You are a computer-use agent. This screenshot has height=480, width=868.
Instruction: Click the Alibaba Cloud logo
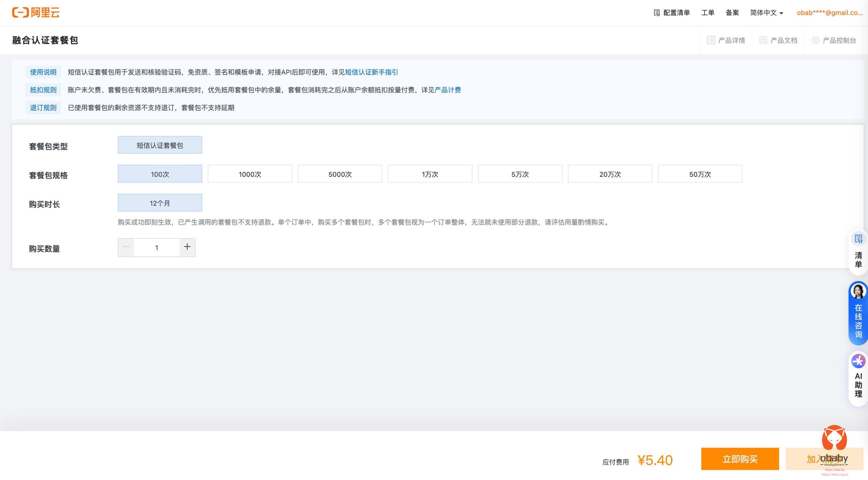pos(36,13)
